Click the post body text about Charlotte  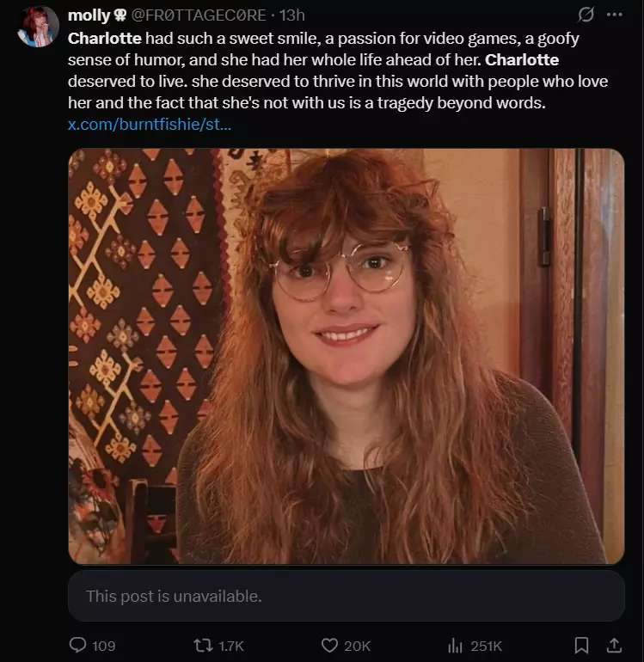tap(337, 70)
